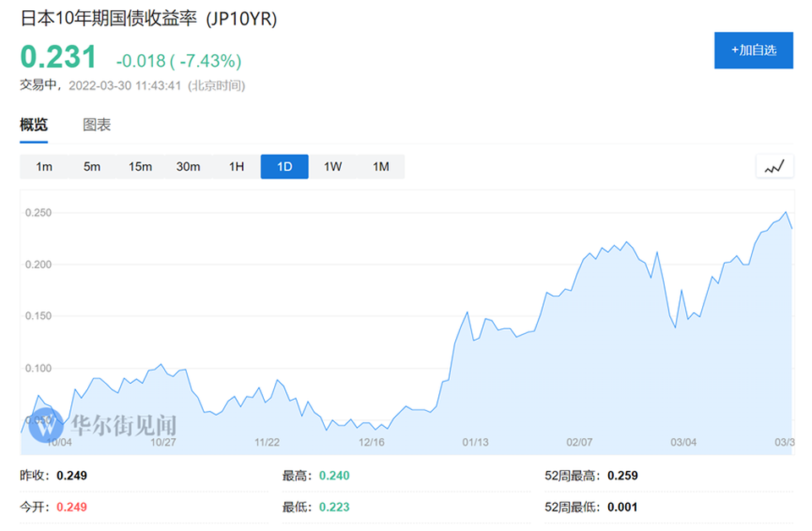Switch chart to 30m interval
812x531 pixels.
(x=188, y=167)
